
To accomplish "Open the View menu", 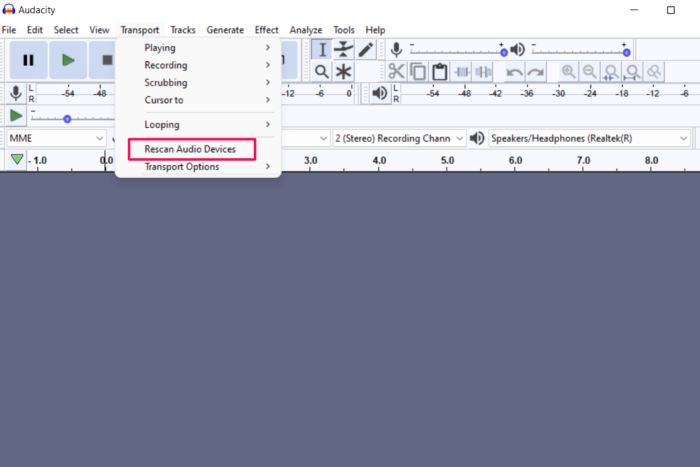I will (99, 30).
